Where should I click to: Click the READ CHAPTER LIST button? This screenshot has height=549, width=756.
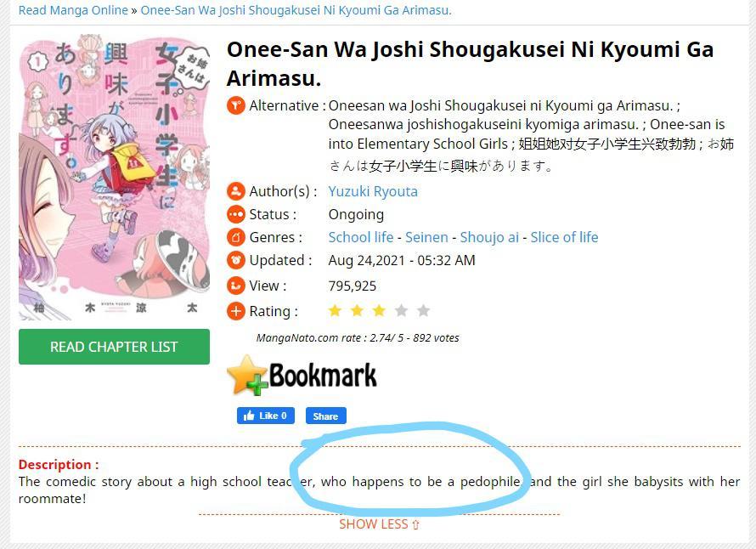(115, 347)
